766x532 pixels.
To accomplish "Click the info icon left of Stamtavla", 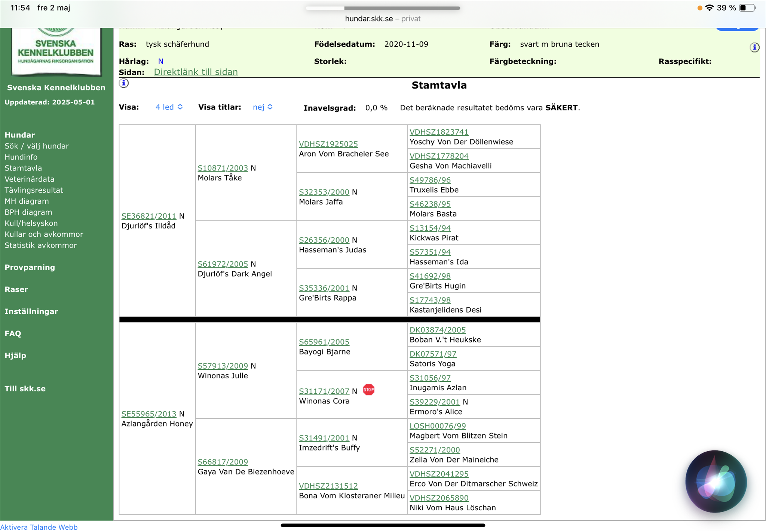I will pos(124,83).
